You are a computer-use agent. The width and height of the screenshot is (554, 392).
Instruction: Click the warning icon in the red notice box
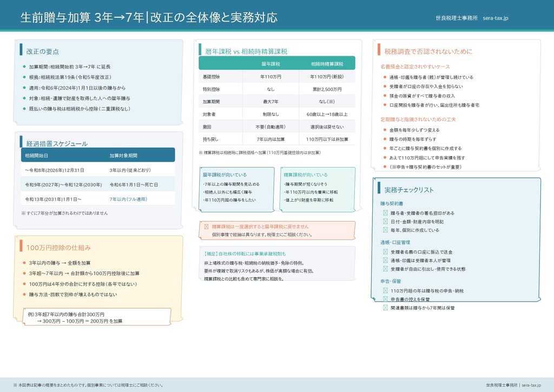coord(206,227)
